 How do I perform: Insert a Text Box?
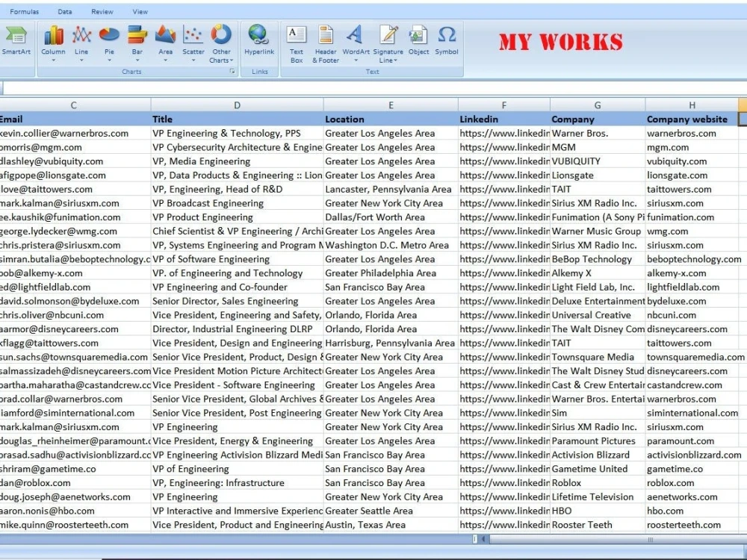(297, 44)
